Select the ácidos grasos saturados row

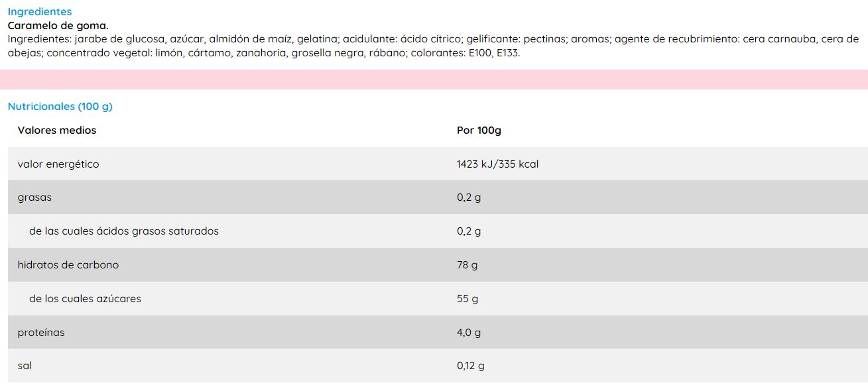point(438,231)
